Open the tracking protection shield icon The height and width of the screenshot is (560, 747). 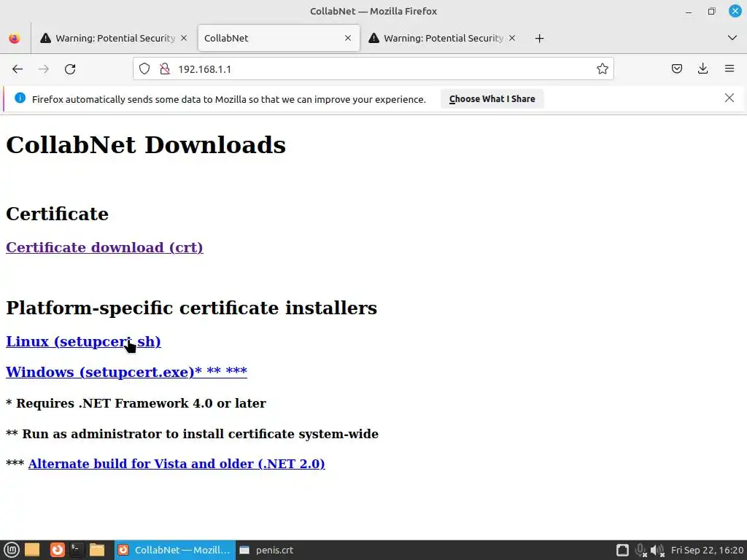(x=144, y=69)
